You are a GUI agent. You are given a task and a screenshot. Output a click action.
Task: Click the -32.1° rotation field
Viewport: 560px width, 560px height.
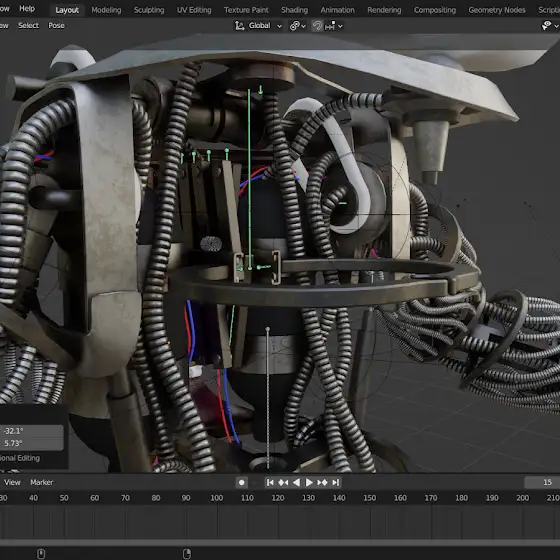(x=32, y=431)
